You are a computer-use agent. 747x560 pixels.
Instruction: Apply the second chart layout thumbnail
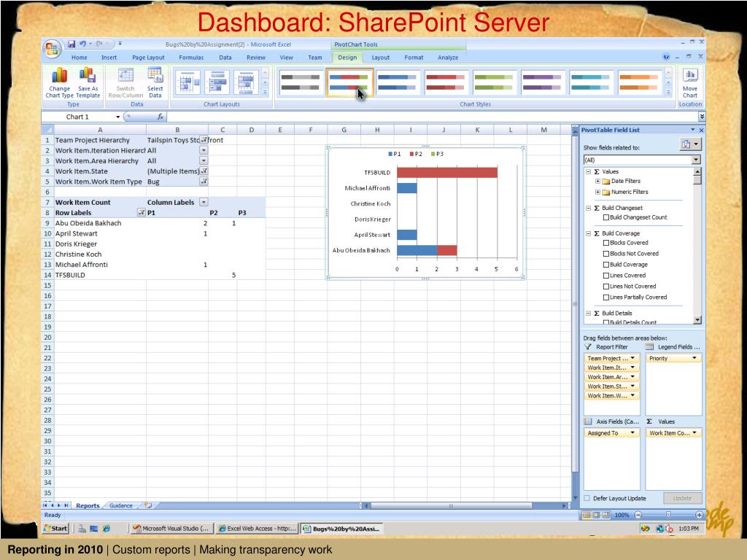[217, 82]
